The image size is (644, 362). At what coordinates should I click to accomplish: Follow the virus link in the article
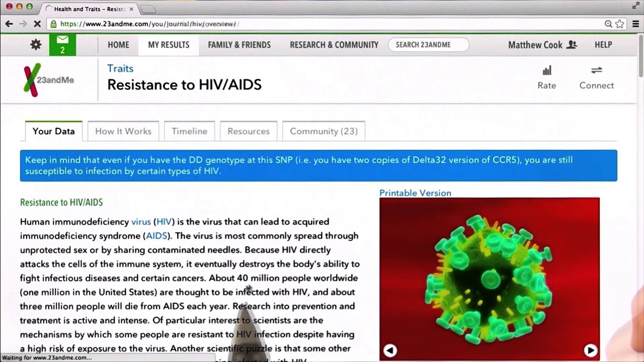(x=141, y=222)
